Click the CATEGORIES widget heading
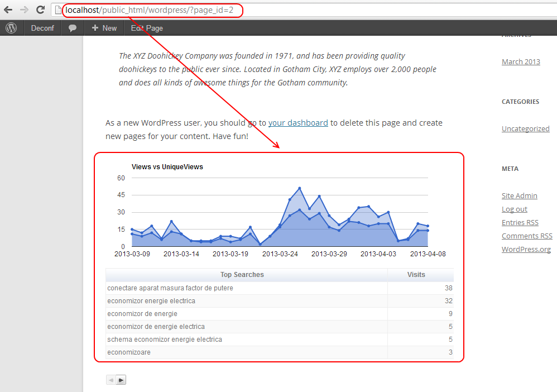Screen dimensions: 557x392 click(520, 102)
